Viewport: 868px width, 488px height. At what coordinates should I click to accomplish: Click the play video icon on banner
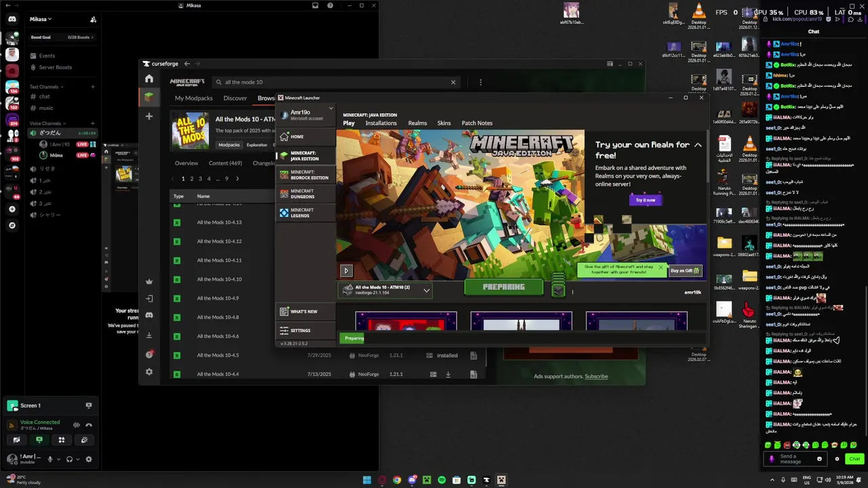coord(346,270)
